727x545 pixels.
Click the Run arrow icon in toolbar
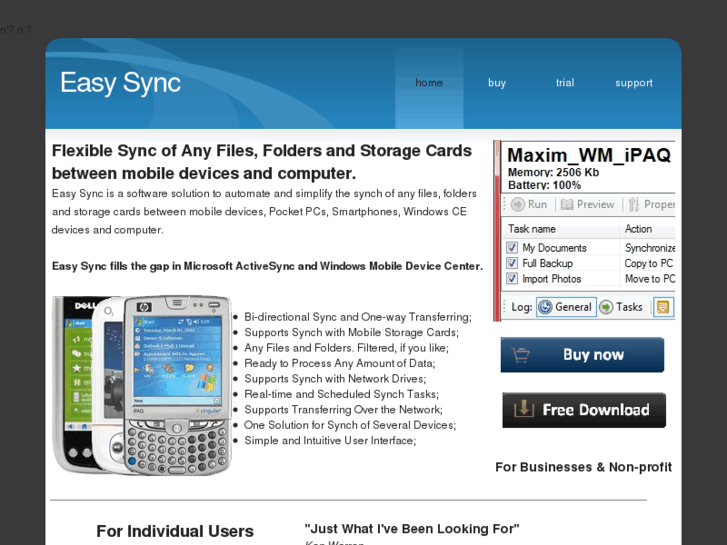tap(517, 205)
